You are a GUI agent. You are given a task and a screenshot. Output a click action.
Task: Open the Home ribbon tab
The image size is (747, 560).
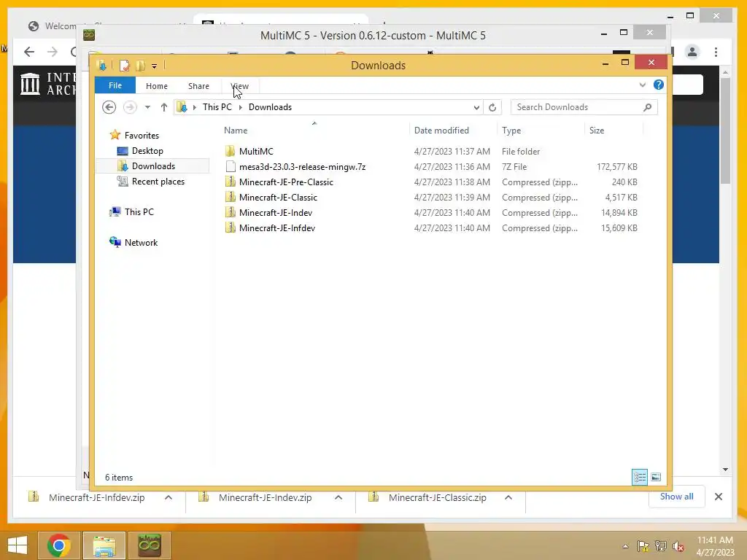(157, 86)
